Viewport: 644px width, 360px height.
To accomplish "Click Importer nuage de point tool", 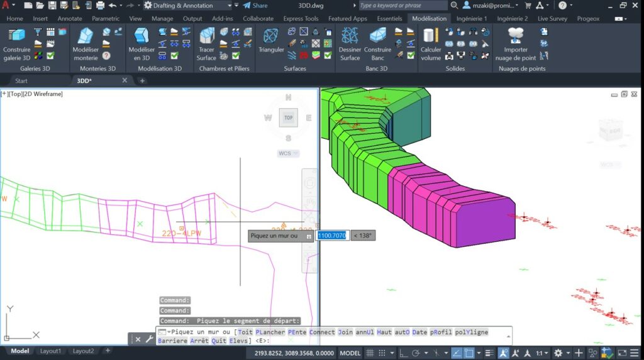I will click(516, 45).
